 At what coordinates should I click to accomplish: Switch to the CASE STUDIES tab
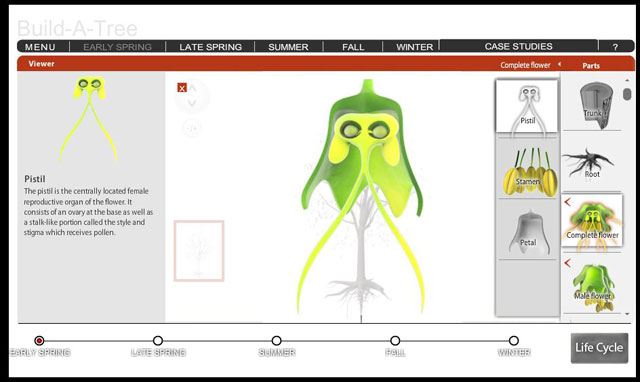coord(518,46)
